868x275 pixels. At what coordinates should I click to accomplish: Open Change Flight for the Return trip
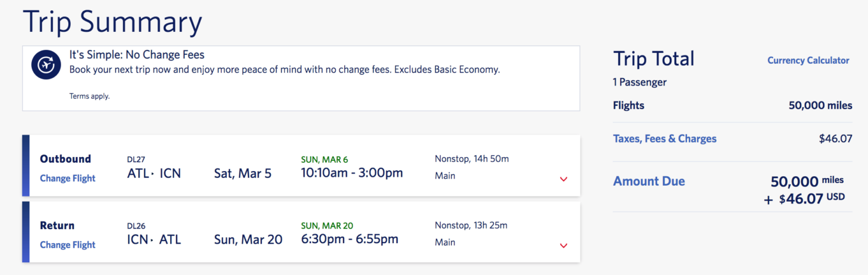(x=68, y=244)
